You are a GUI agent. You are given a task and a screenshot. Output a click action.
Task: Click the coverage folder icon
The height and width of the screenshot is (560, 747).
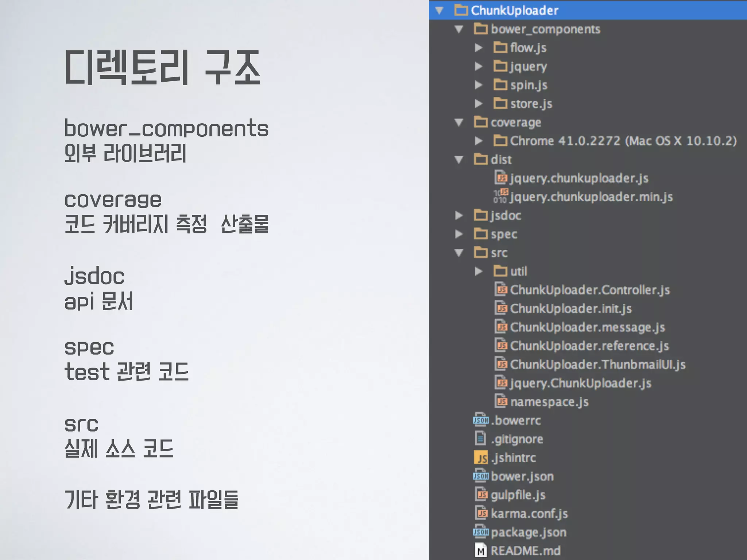pos(481,122)
